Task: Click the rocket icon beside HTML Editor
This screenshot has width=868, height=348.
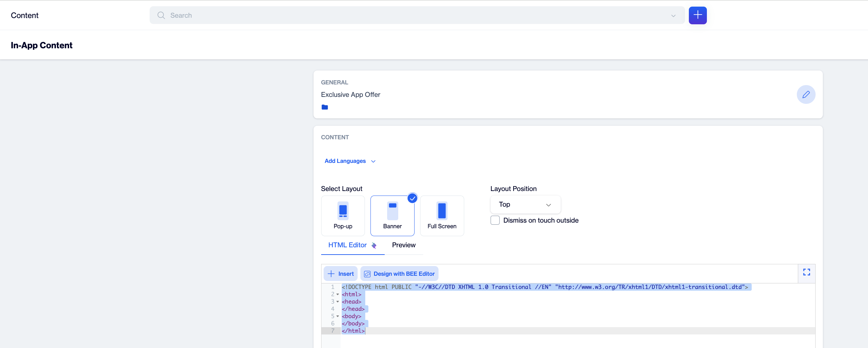Action: pyautogui.click(x=374, y=246)
